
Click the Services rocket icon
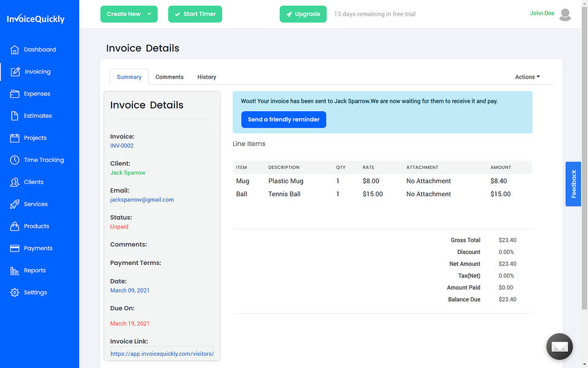(15, 204)
